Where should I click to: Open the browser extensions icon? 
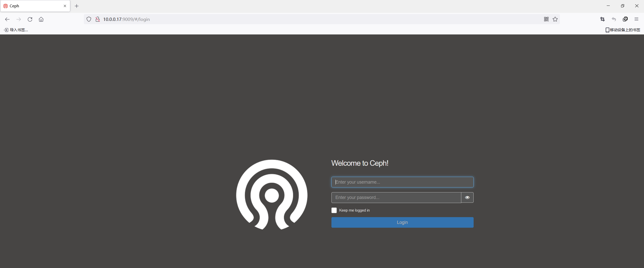(625, 19)
